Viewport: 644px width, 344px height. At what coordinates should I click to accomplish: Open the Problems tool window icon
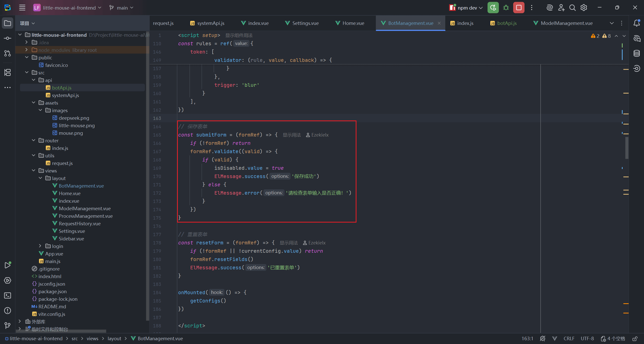(x=8, y=311)
